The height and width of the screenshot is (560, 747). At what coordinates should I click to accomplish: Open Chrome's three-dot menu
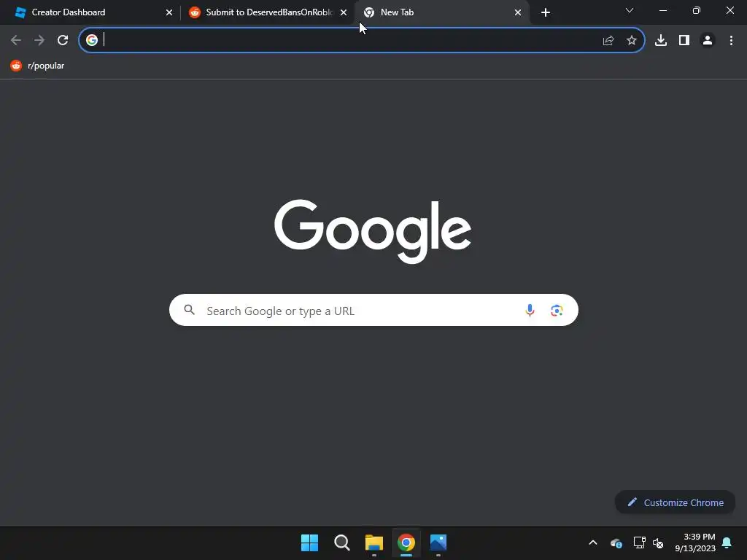coord(731,41)
